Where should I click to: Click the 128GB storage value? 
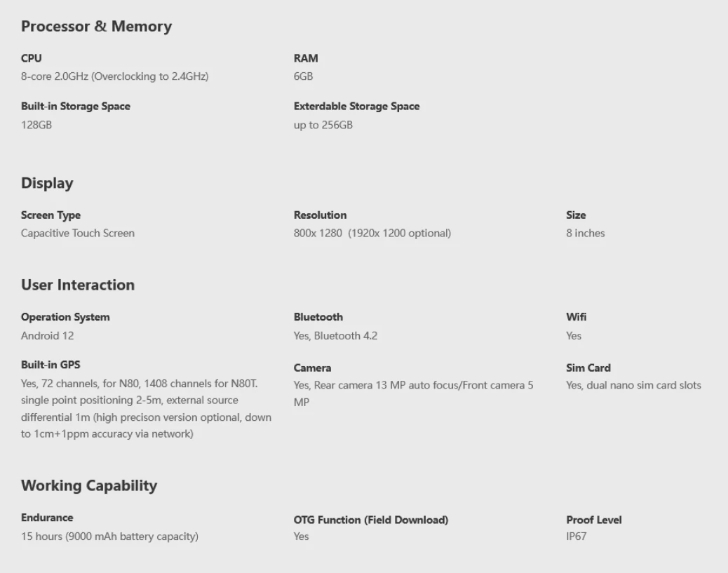click(36, 125)
